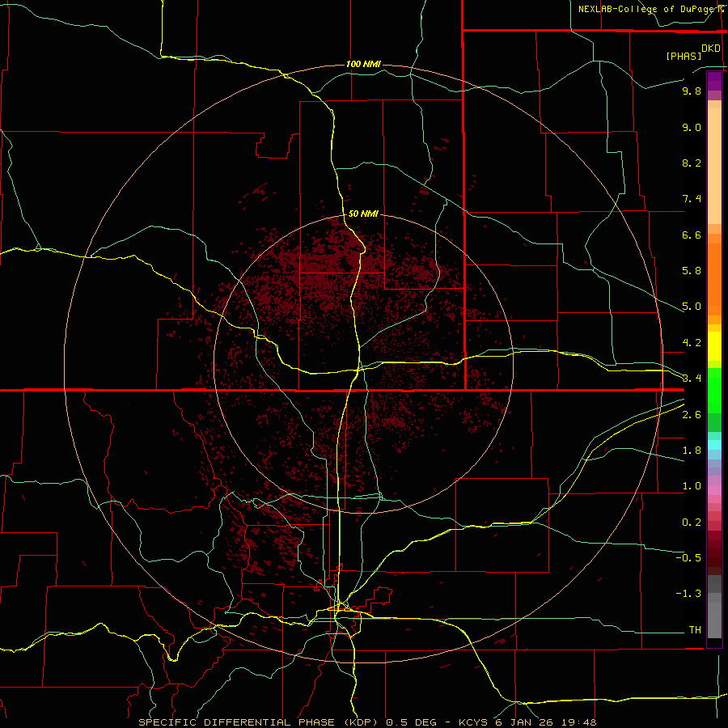Click the 2.6 scale label
This screenshot has width=728, height=728.
[692, 414]
